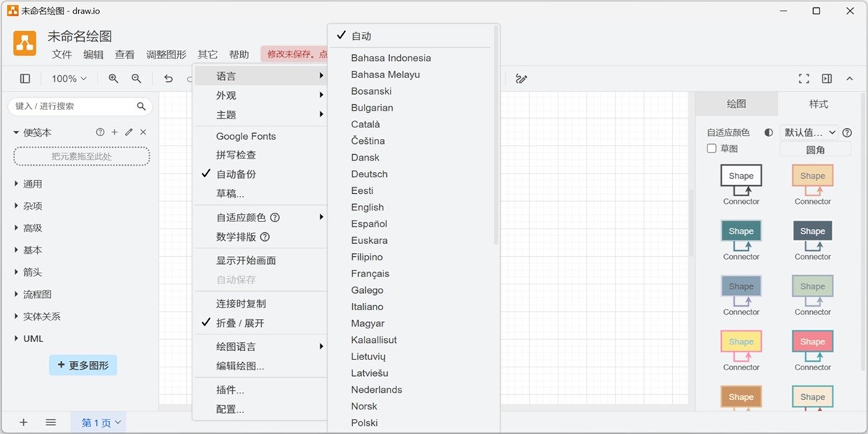This screenshot has width=868, height=434.
Task: Click the pencil edit icon in scratchpad
Action: click(x=127, y=132)
